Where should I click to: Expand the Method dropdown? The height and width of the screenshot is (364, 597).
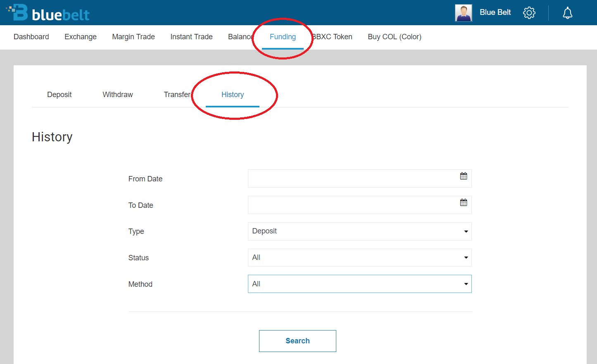pyautogui.click(x=359, y=284)
